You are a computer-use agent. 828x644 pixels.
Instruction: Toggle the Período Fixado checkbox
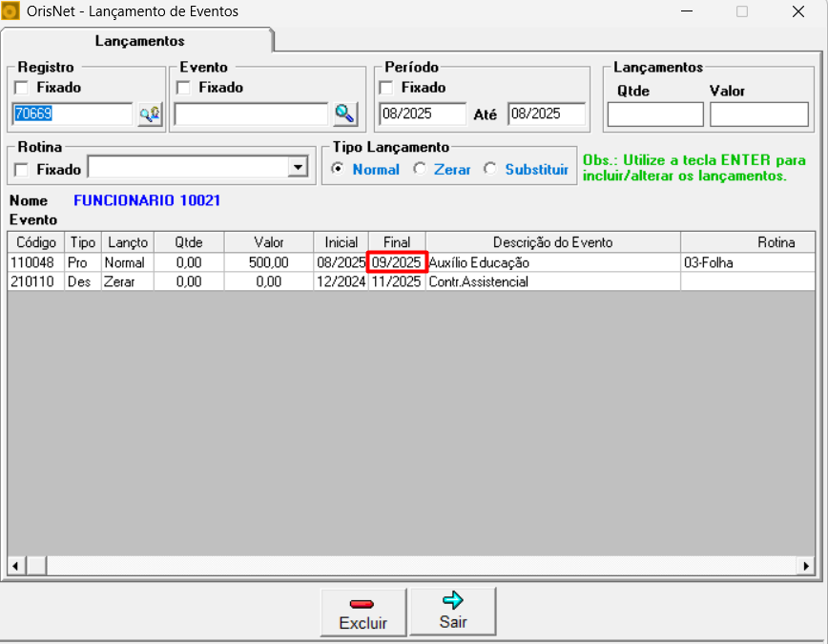click(x=386, y=88)
